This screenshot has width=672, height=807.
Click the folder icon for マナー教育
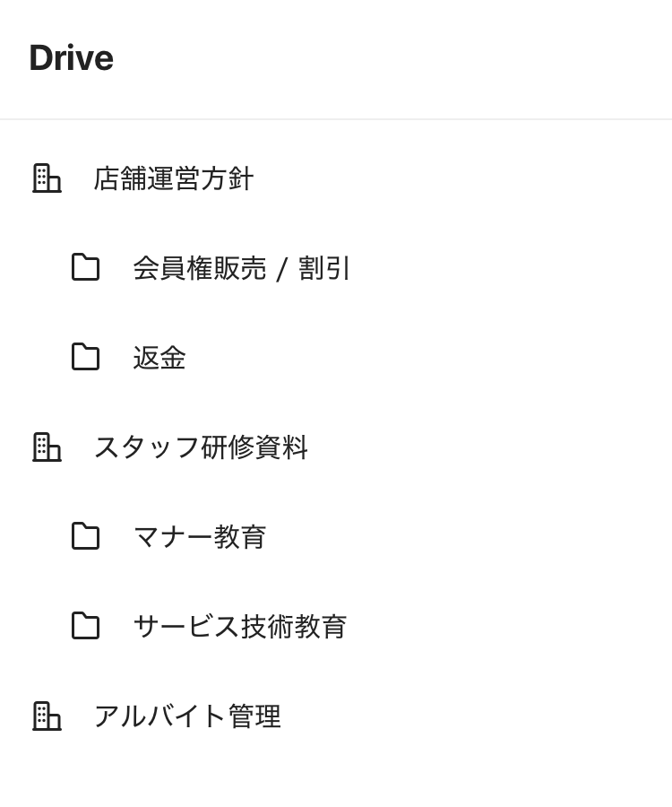85,536
